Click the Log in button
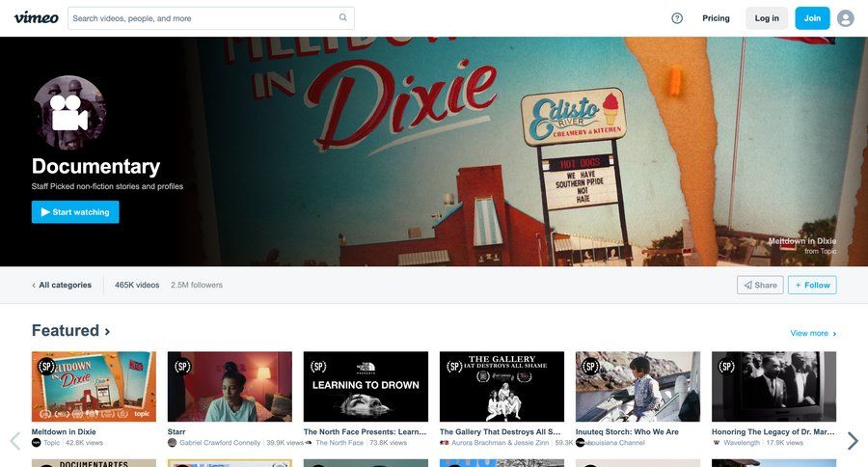This screenshot has height=467, width=868. click(767, 18)
